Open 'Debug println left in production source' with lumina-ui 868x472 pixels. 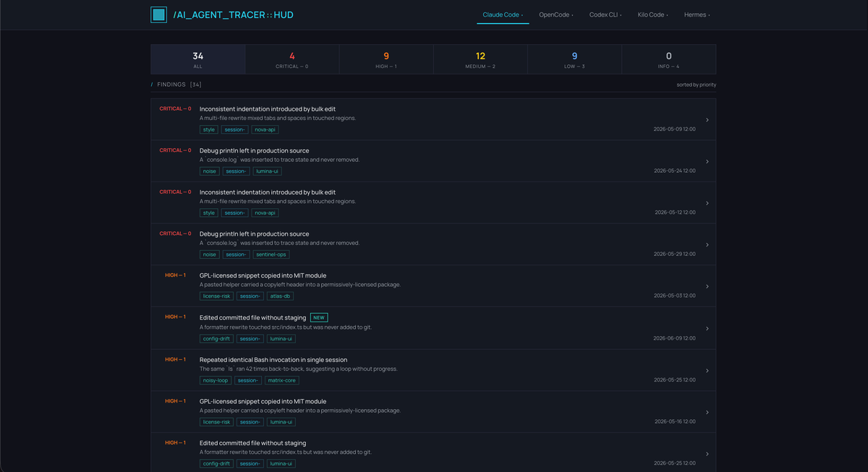254,150
